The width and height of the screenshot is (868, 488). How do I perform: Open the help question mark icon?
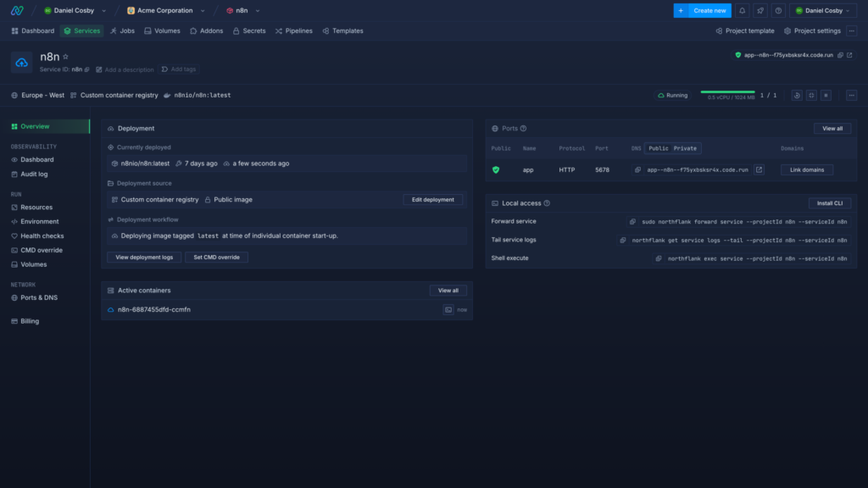coord(778,11)
